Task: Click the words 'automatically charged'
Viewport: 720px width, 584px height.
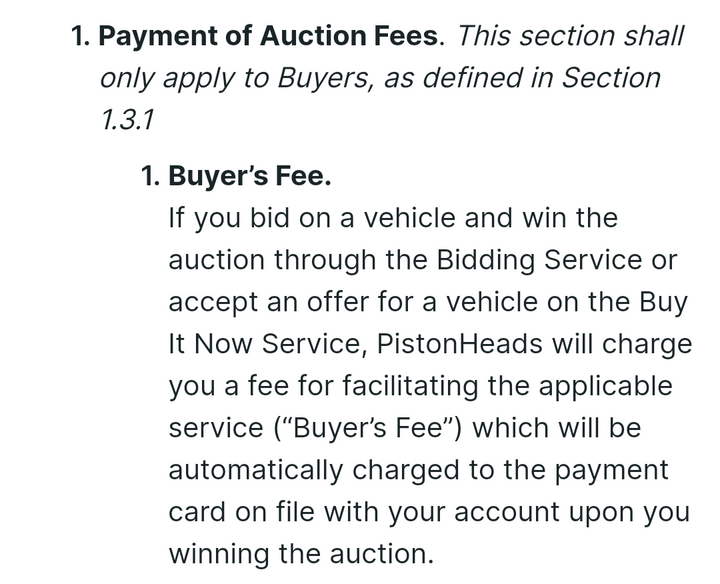Action: [314, 470]
